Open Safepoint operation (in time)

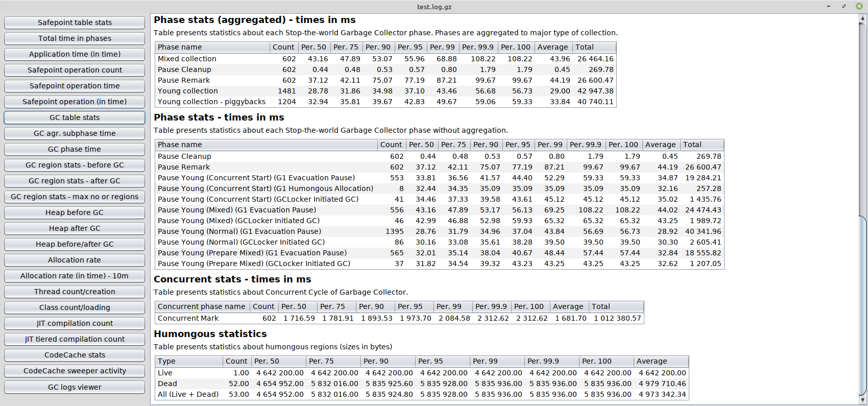coord(75,102)
